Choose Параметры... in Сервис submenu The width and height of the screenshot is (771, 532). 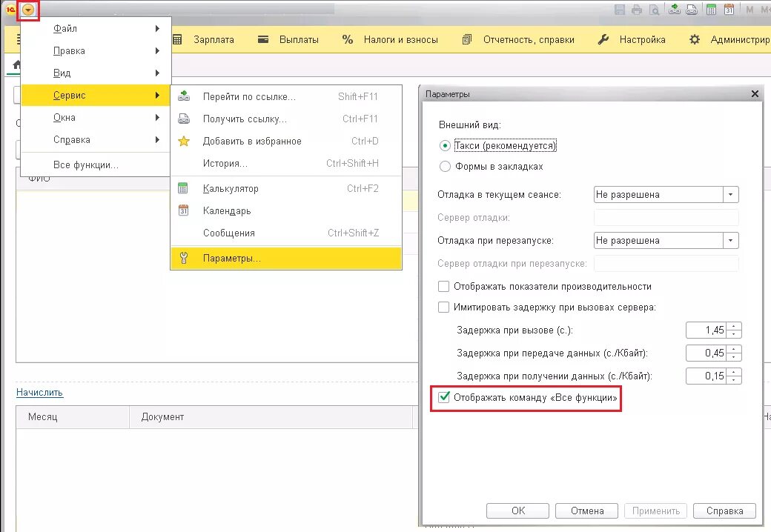(x=286, y=258)
